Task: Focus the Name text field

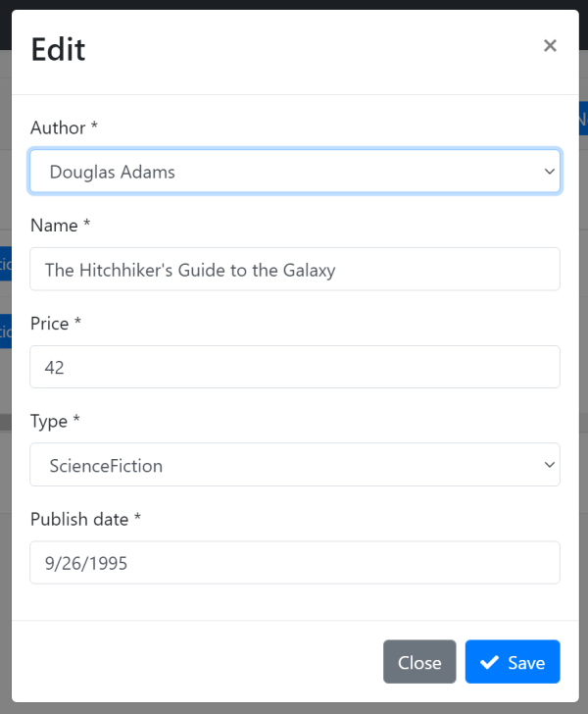Action: (294, 269)
